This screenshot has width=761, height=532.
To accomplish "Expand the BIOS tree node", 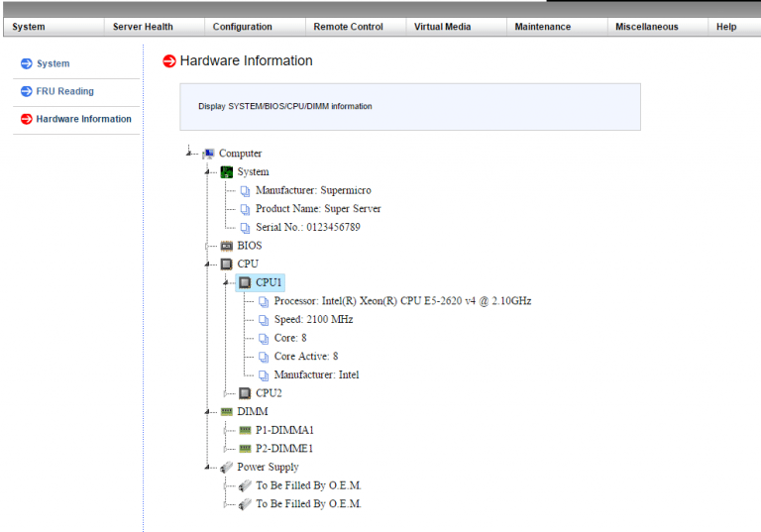I will pyautogui.click(x=207, y=246).
